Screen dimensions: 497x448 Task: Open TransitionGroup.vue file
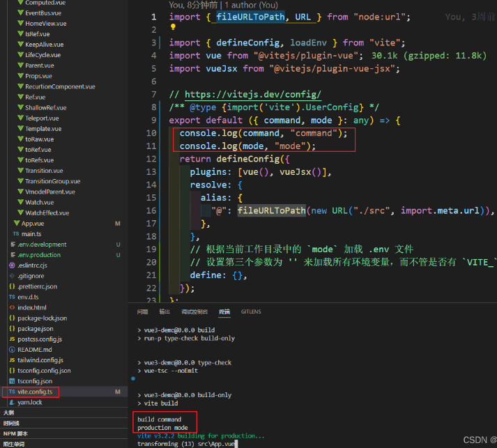pos(52,181)
